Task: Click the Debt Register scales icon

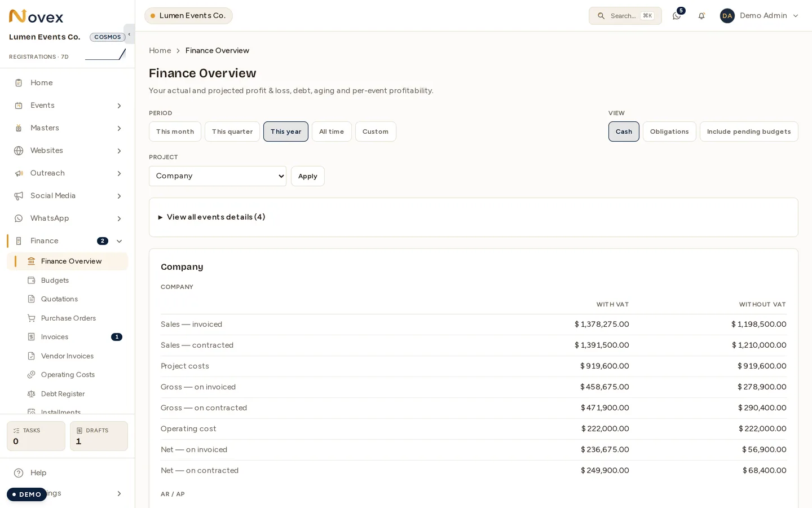Action: [x=32, y=394]
